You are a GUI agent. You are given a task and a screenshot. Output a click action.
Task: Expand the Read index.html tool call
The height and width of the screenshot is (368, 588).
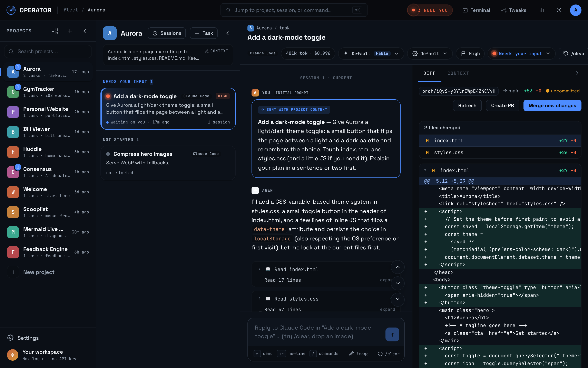click(x=259, y=269)
